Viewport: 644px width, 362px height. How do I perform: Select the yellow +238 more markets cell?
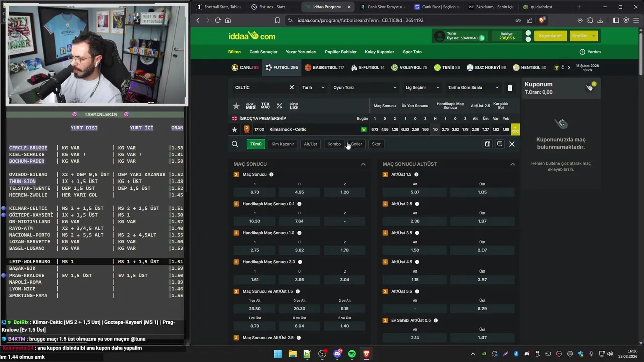[515, 129]
